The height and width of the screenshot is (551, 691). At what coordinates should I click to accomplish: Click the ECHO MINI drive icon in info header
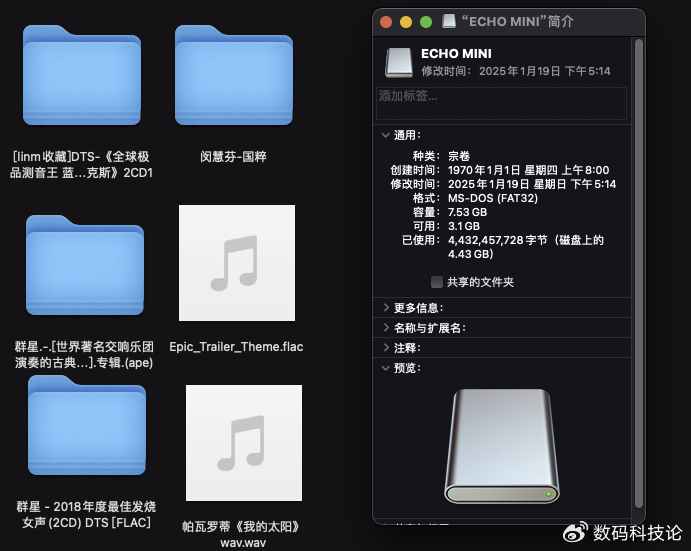coord(398,62)
